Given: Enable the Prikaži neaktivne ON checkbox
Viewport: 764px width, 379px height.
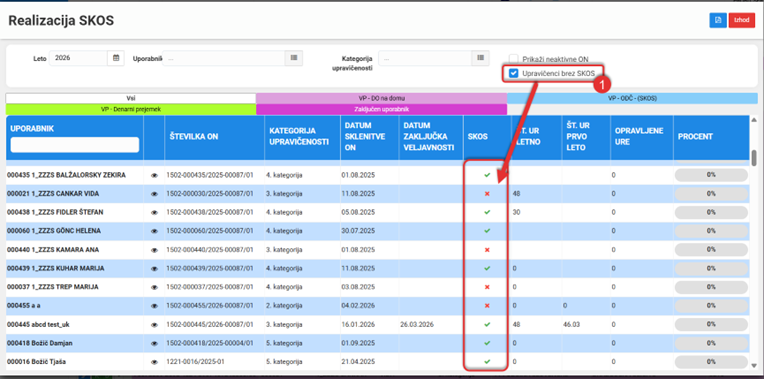Looking at the screenshot, I should tap(514, 58).
